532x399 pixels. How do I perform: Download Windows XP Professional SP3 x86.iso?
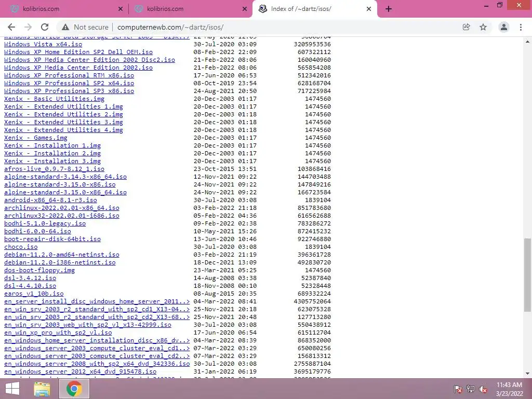tap(69, 91)
